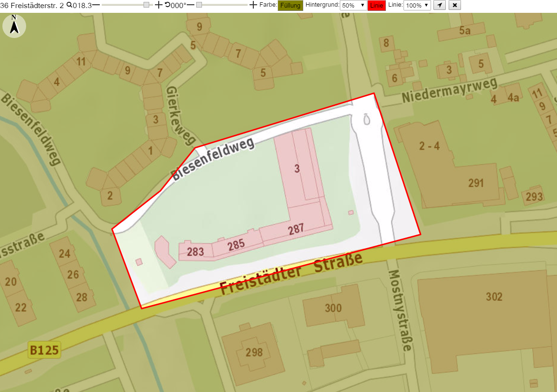Close the editor with the X button
Screen dimensions: 557x392
click(x=455, y=5)
